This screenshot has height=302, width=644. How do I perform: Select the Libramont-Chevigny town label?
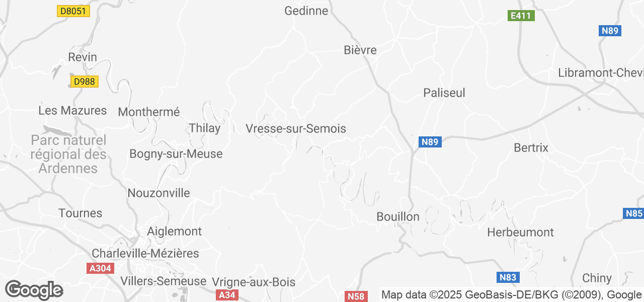coord(601,73)
